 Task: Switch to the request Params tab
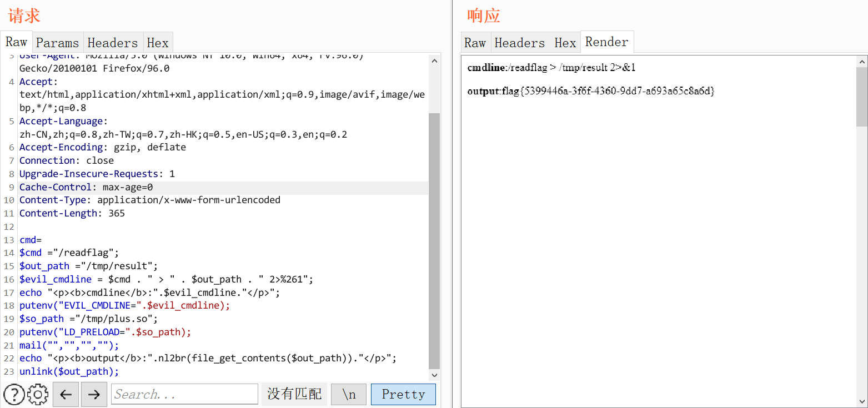57,43
